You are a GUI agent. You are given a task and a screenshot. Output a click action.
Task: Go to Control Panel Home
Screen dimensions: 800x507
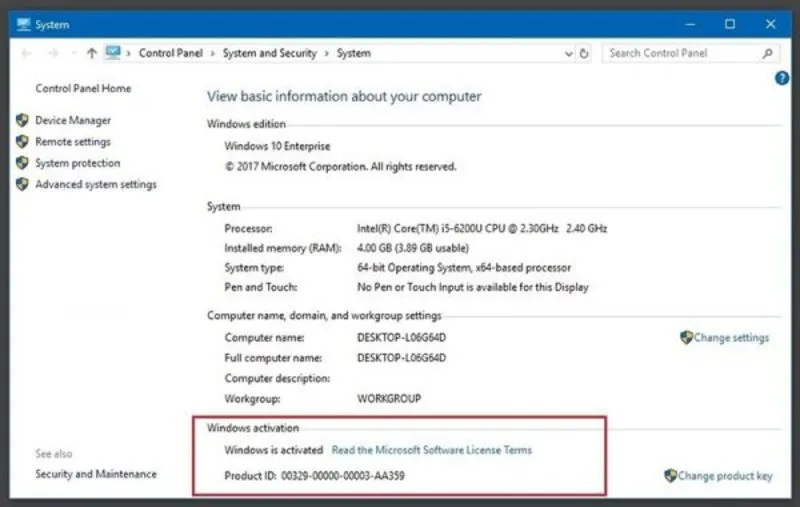pos(83,88)
